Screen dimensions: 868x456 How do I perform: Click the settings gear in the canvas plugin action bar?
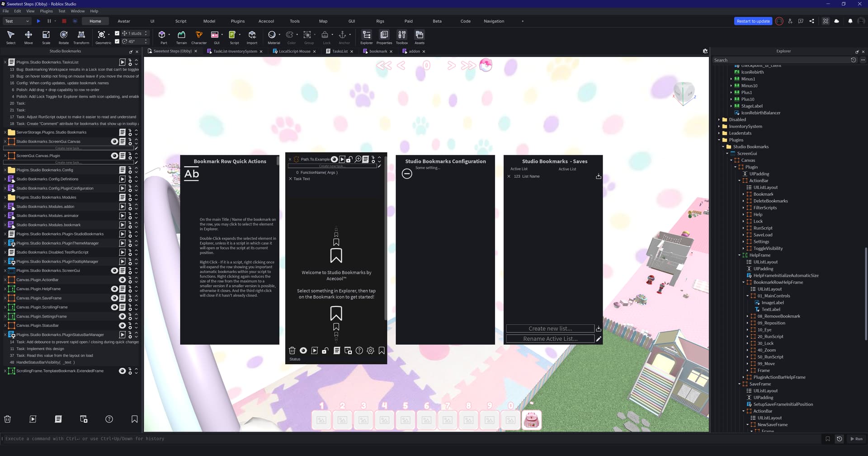tap(370, 351)
